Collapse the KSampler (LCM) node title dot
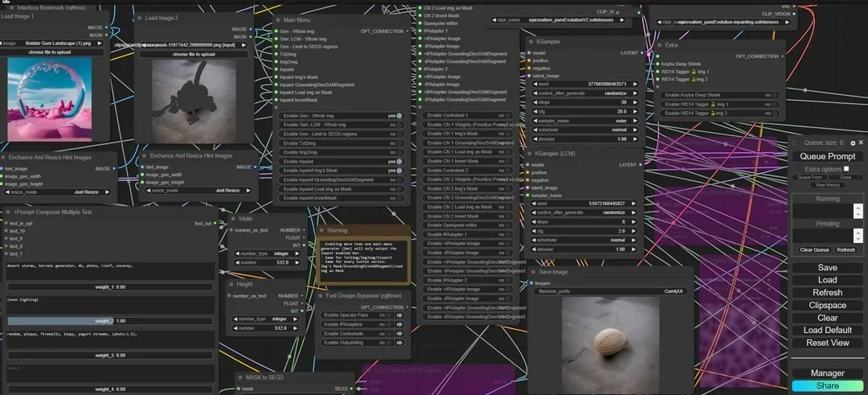Image resolution: width=868 pixels, height=395 pixels. 530,154
